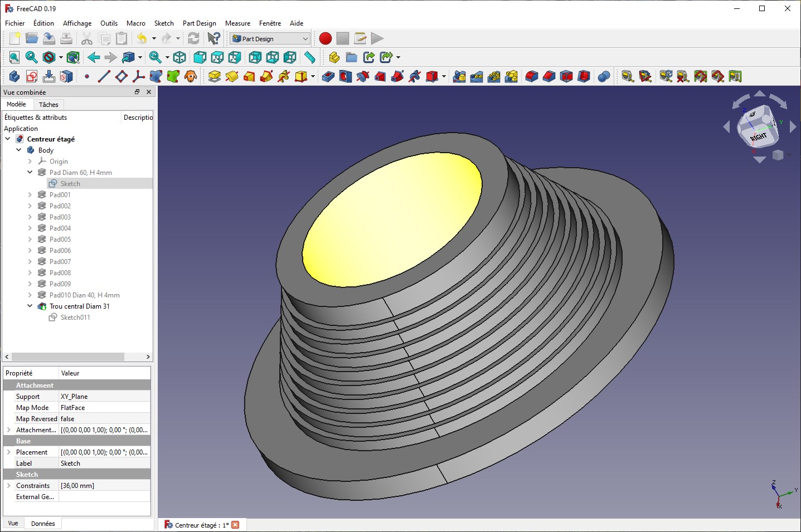This screenshot has width=801, height=532.
Task: Open the subtractive primitive dropdown arrow
Action: (444, 76)
